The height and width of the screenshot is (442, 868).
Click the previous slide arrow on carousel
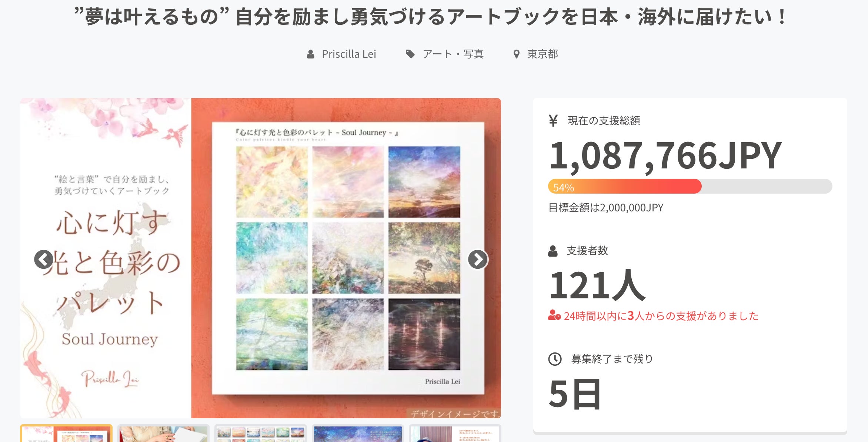[44, 259]
